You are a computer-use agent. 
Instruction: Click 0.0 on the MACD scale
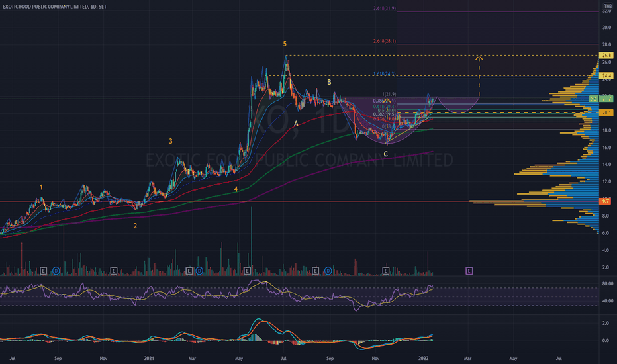(606, 340)
